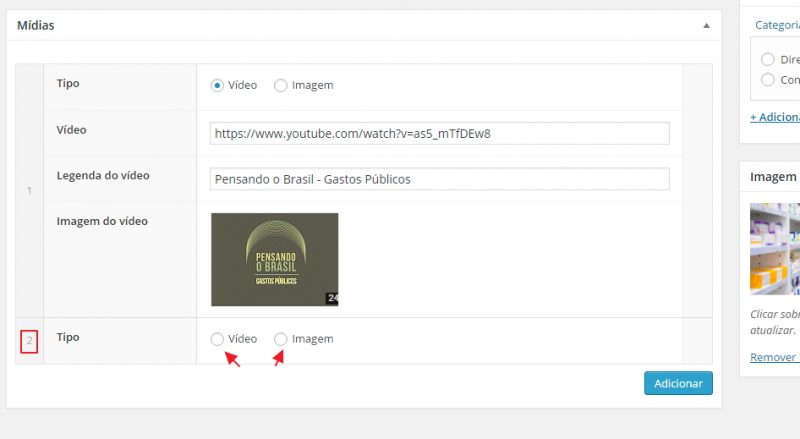Click the row 2 order handle
The image size is (800, 439).
coord(29,341)
